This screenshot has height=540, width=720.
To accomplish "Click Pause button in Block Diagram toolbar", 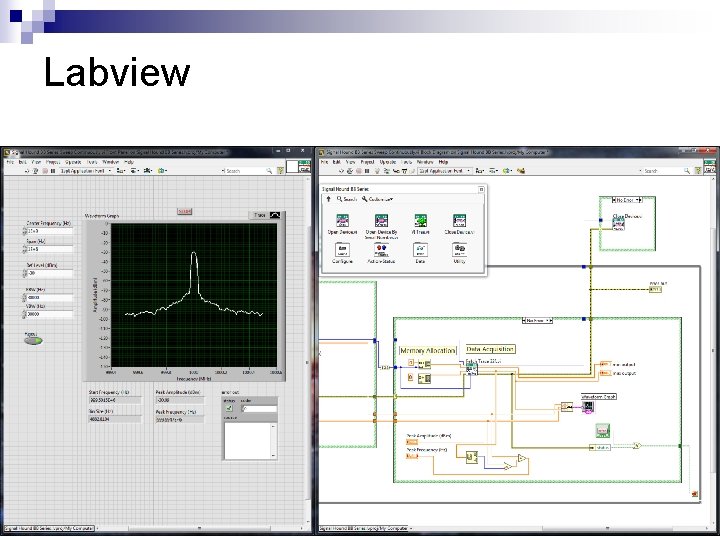I will pyautogui.click(x=367, y=171).
